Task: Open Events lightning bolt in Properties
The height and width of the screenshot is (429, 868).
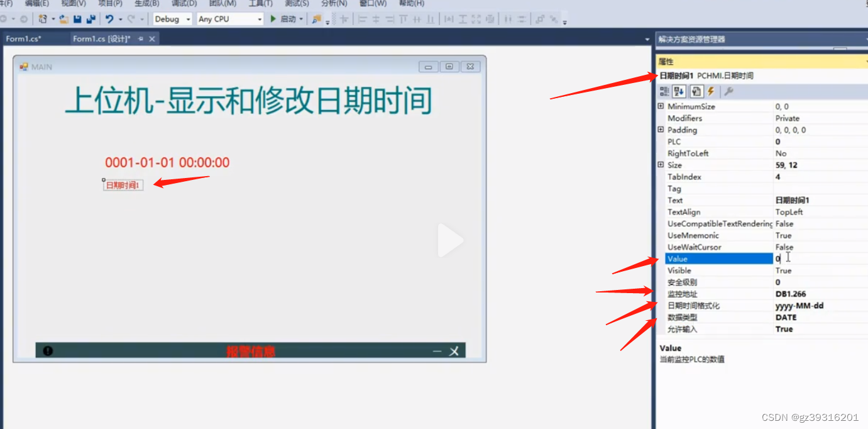Action: [x=711, y=92]
